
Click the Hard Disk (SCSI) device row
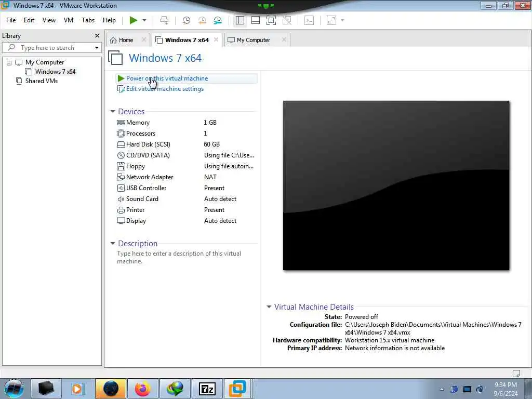[185, 144]
